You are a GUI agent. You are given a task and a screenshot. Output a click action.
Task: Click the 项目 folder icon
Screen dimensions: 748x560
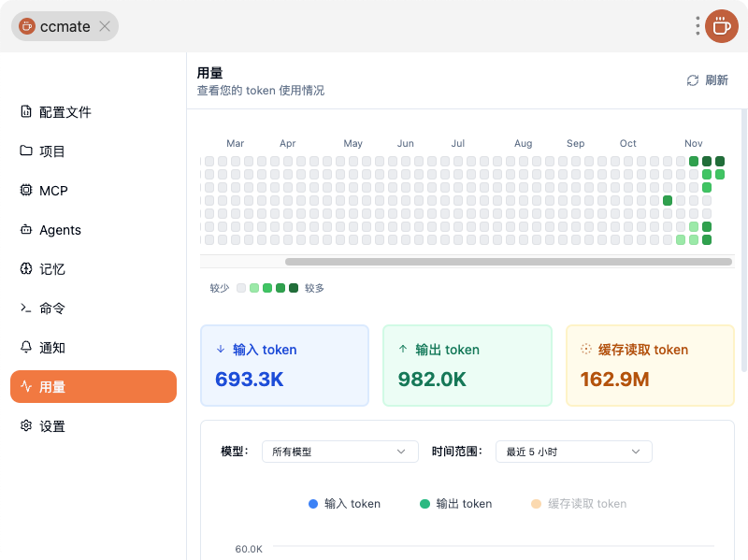[x=26, y=151]
